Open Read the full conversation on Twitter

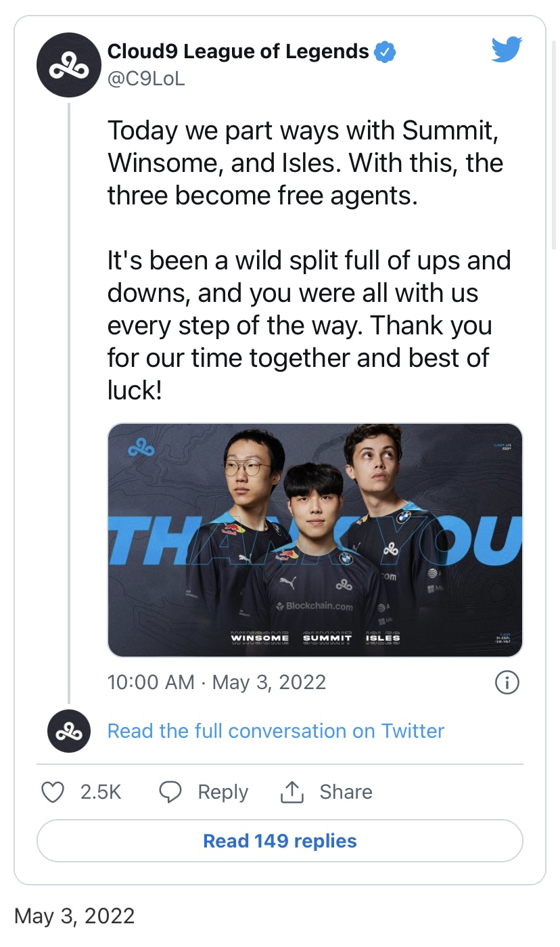[276, 731]
